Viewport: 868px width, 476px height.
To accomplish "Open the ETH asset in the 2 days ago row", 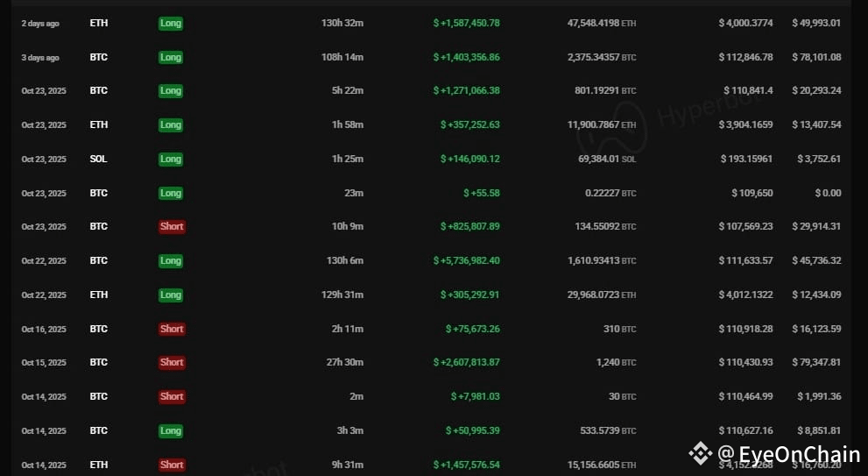I will 98,24.
